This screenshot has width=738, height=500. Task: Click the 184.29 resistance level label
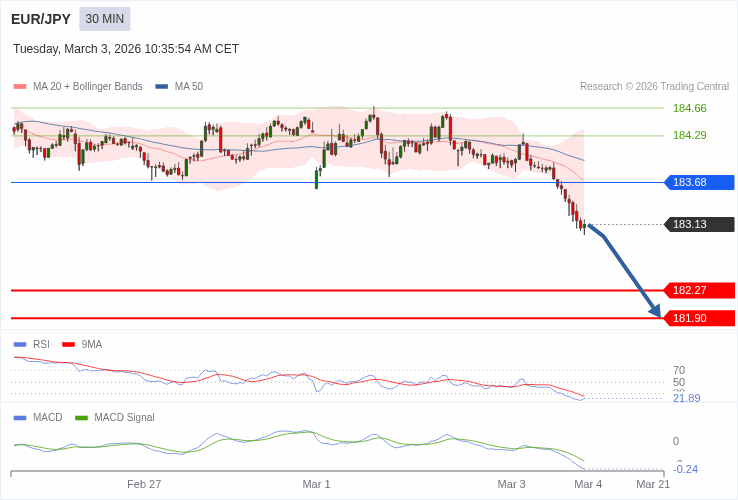coord(690,136)
